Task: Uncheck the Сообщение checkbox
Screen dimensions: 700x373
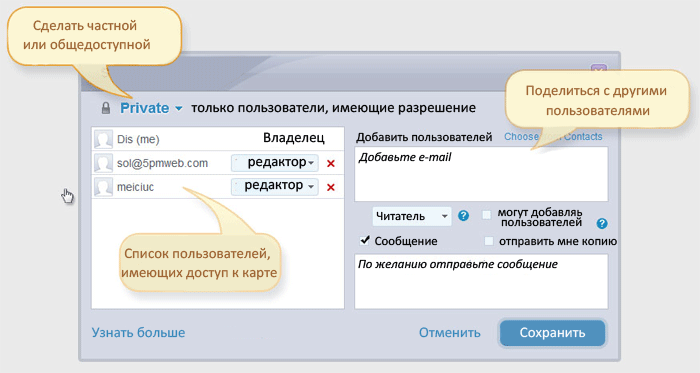Action: tap(365, 240)
